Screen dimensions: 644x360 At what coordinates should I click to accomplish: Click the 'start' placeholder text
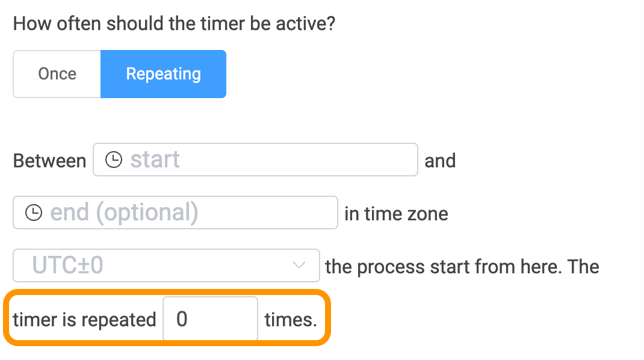click(x=155, y=160)
